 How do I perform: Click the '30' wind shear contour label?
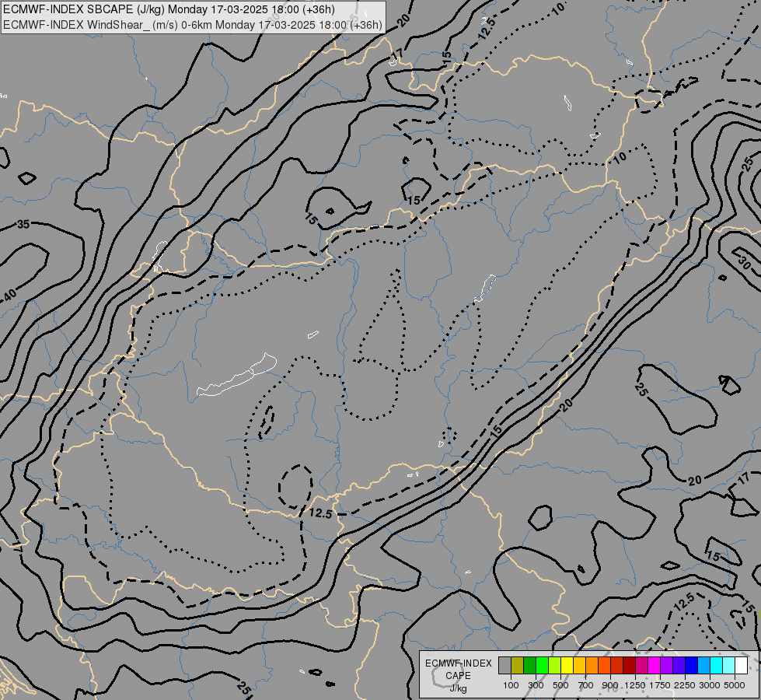click(744, 262)
